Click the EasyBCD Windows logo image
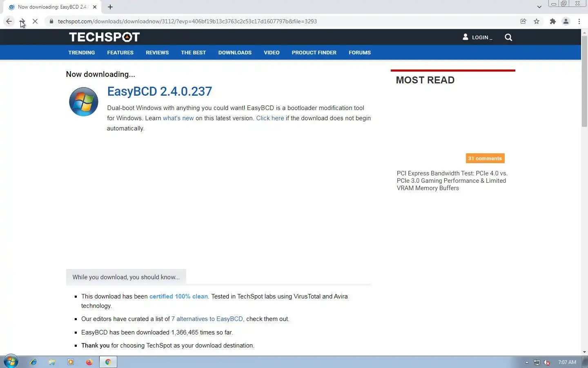 point(84,102)
